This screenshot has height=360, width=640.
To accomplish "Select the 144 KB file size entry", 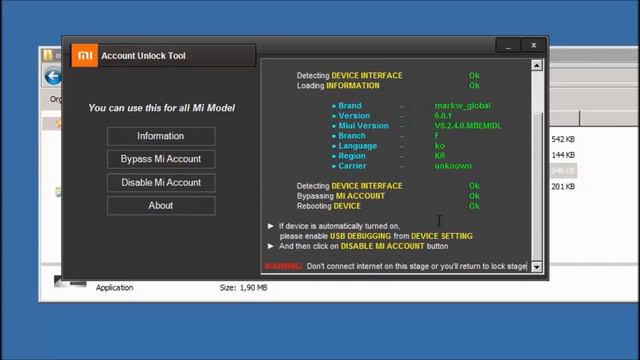I will tap(563, 155).
